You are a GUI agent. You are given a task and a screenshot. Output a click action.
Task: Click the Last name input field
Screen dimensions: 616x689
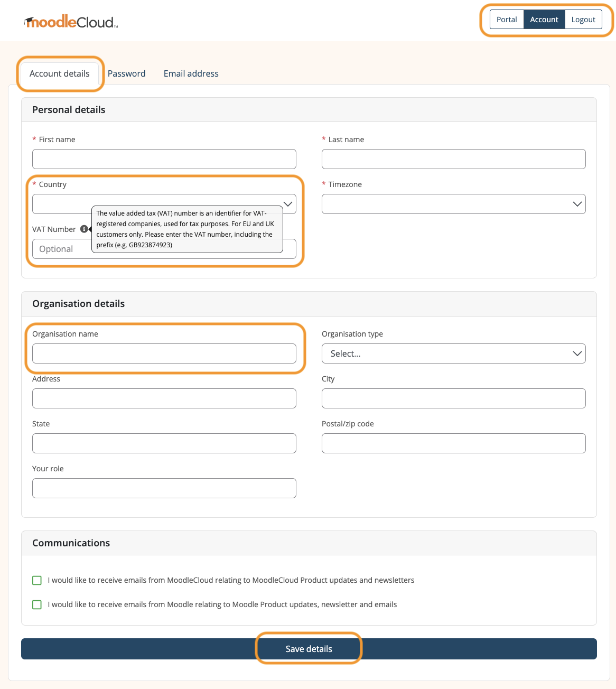[x=453, y=159]
